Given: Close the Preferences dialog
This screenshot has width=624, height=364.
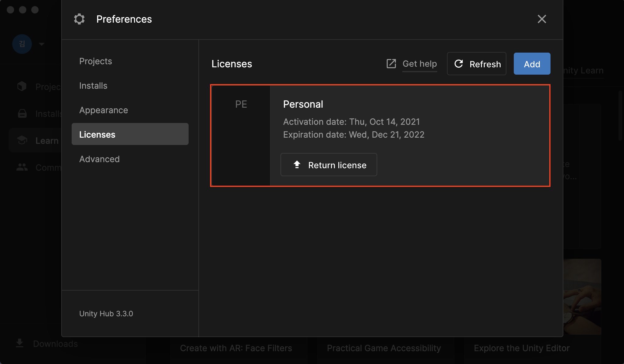Looking at the screenshot, I should click(542, 19).
